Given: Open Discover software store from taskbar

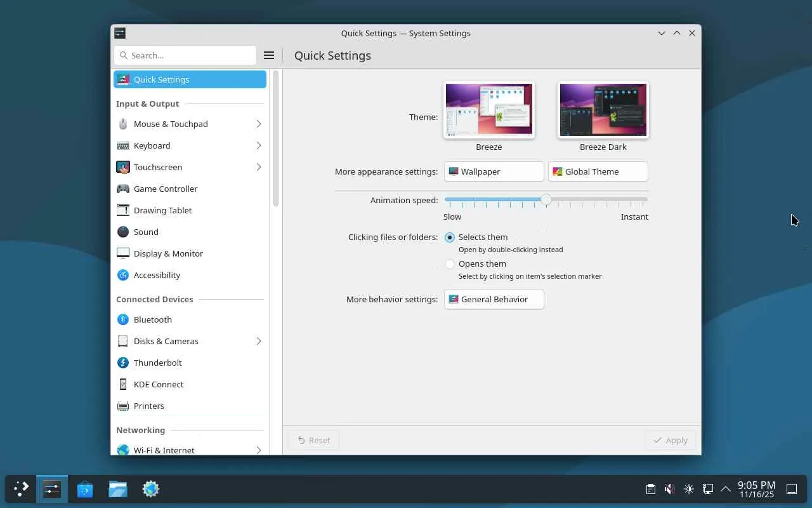Looking at the screenshot, I should pos(85,489).
